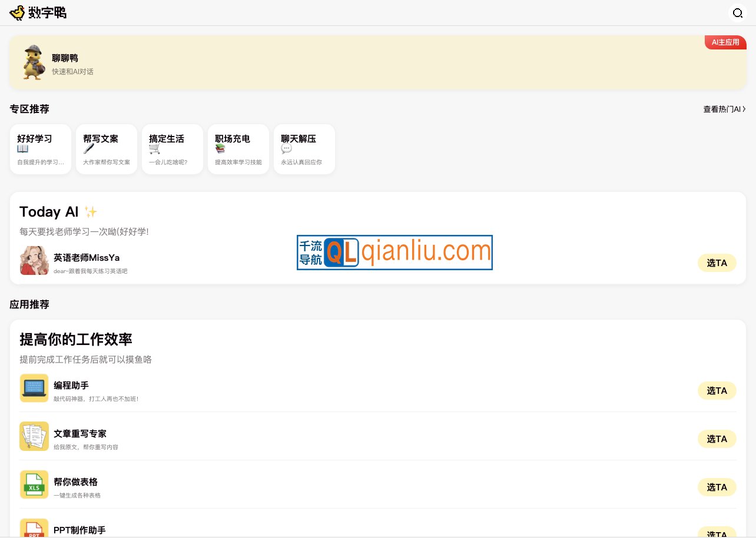Click the 编程助手 laptop icon
This screenshot has width=756, height=541.
34,388
